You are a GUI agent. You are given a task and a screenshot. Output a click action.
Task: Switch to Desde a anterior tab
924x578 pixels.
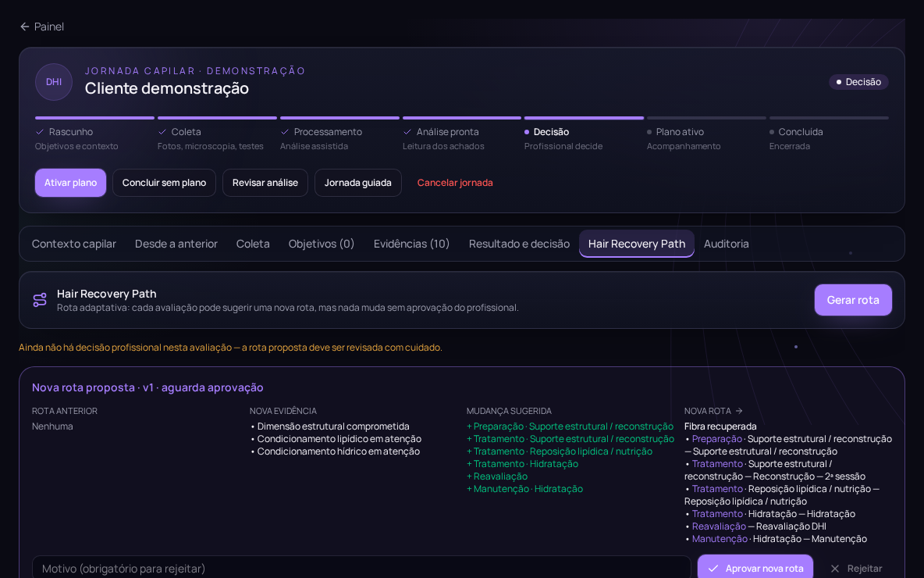176,244
